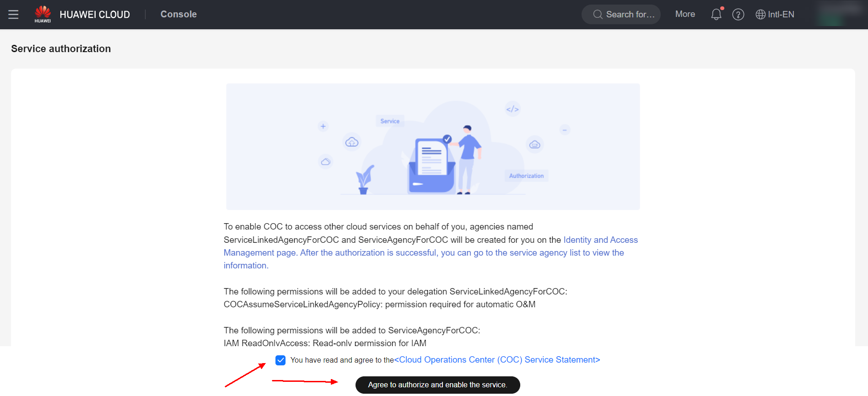Click the code brackets icon in illustration
This screenshot has width=868, height=396.
click(512, 109)
